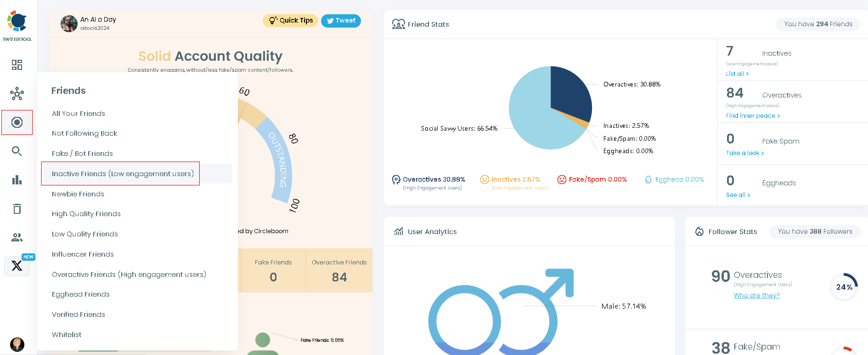Select Newbie Friends menu item
Image resolution: width=868 pixels, height=355 pixels.
click(x=78, y=194)
